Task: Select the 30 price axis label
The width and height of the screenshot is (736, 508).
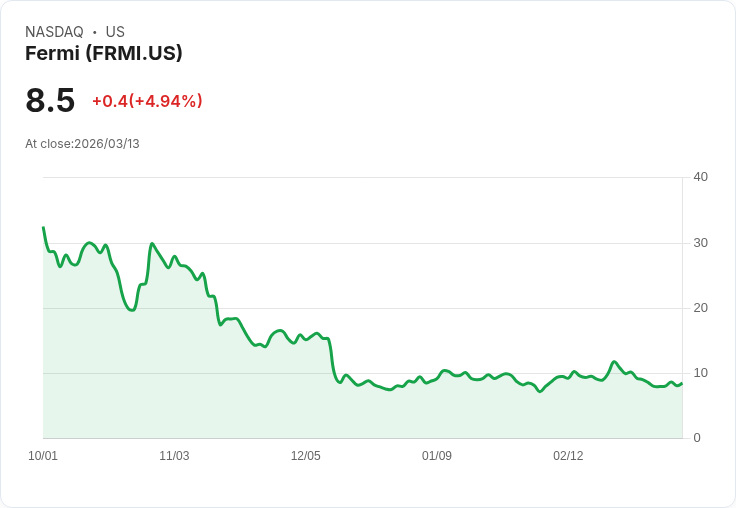Action: 700,242
